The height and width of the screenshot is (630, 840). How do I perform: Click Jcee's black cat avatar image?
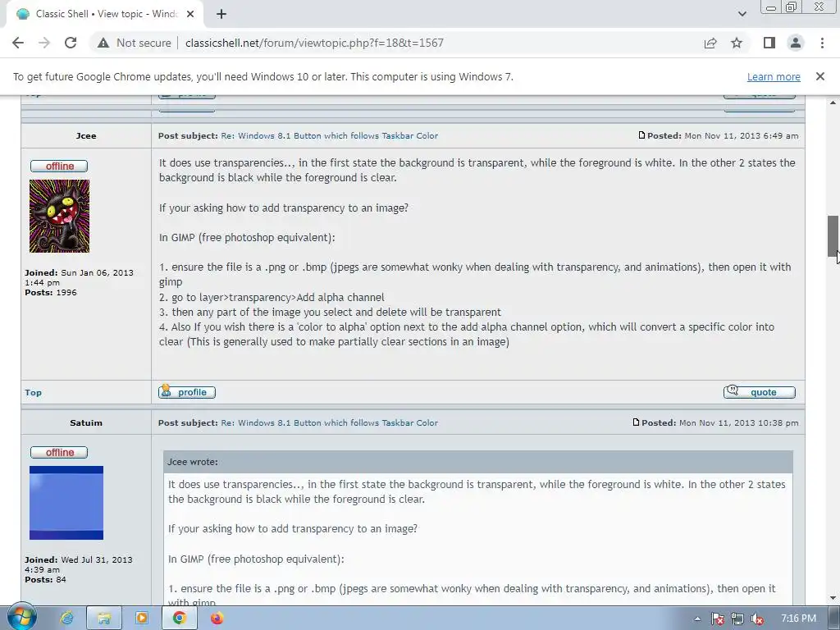pos(59,216)
